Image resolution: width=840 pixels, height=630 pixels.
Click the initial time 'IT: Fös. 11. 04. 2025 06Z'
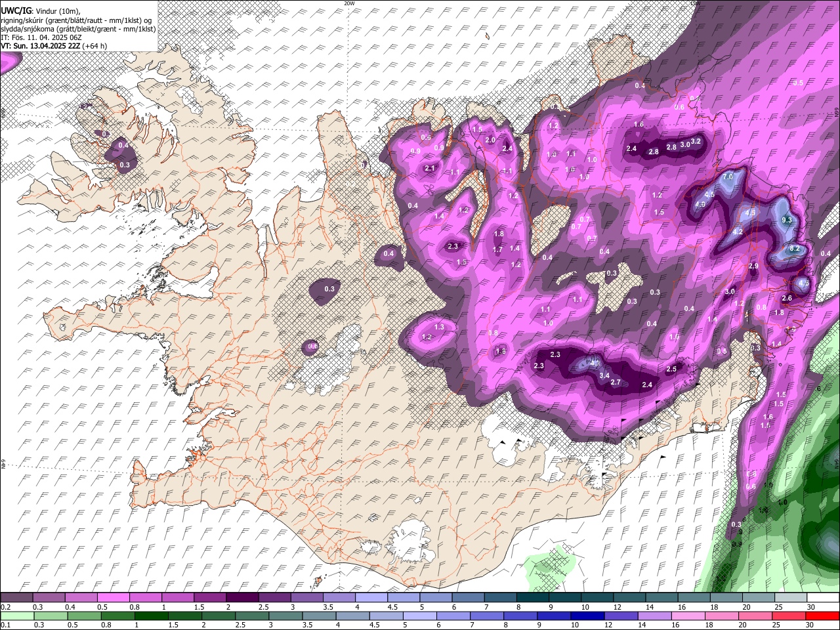(41, 37)
